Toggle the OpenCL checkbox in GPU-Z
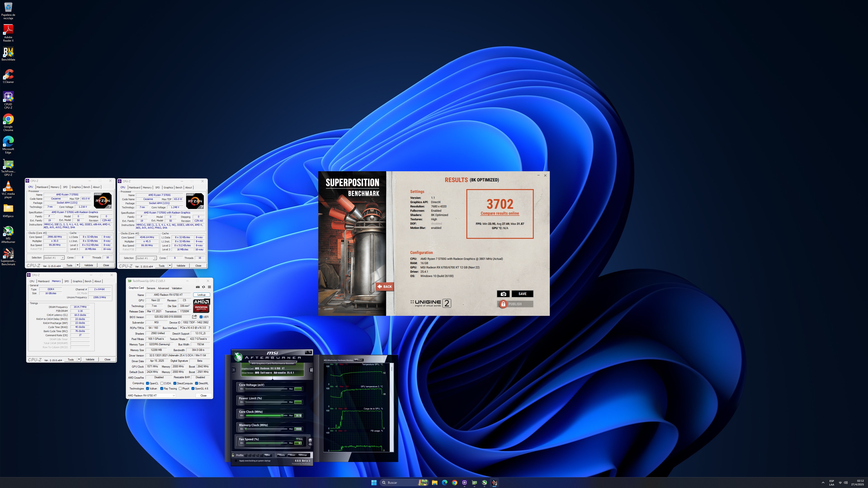The image size is (868, 488). click(x=148, y=383)
